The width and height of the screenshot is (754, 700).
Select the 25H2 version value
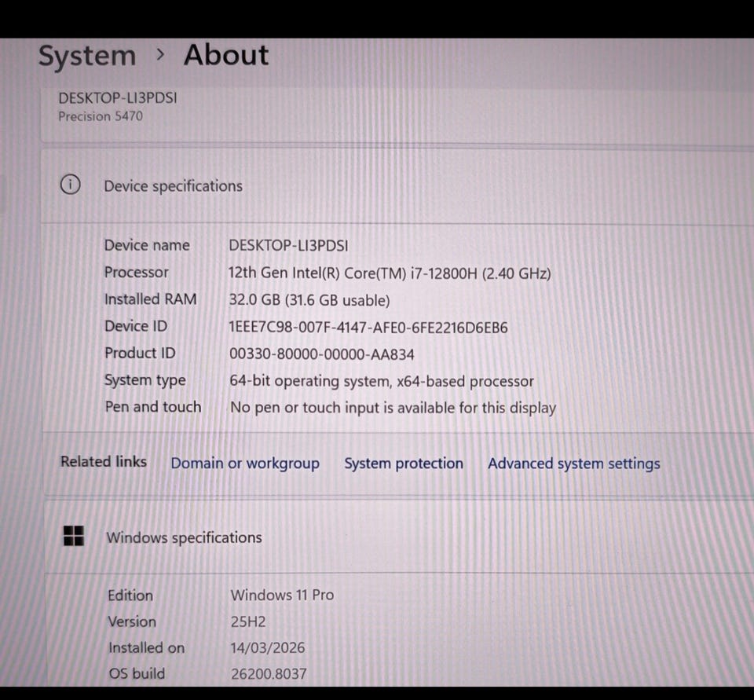point(248,622)
